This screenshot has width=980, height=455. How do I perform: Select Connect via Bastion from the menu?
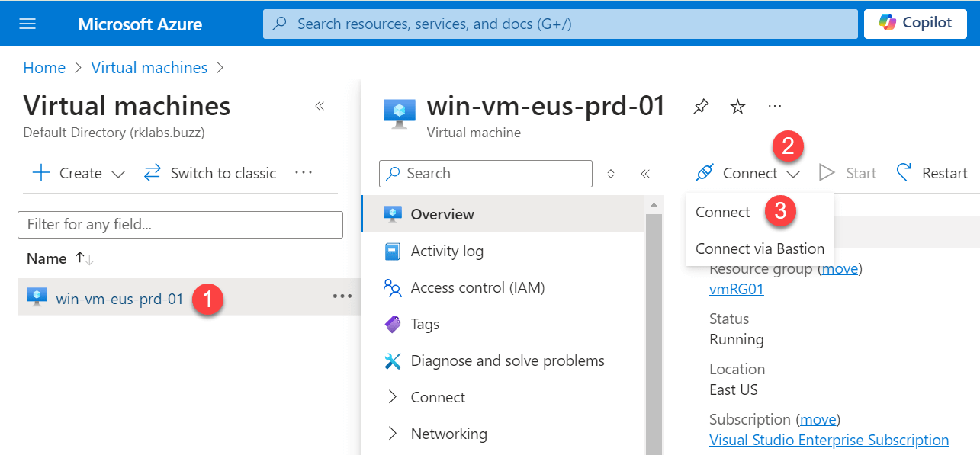(760, 248)
